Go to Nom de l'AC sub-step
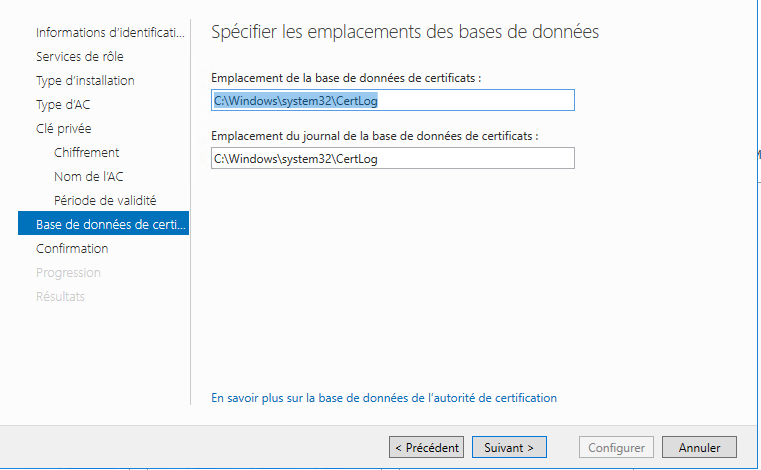The image size is (761, 470). (88, 176)
